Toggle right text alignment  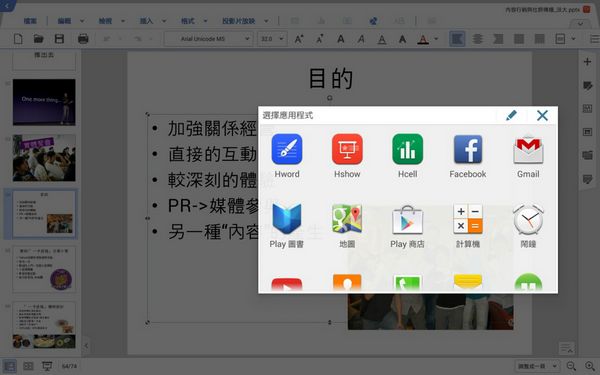click(x=498, y=39)
